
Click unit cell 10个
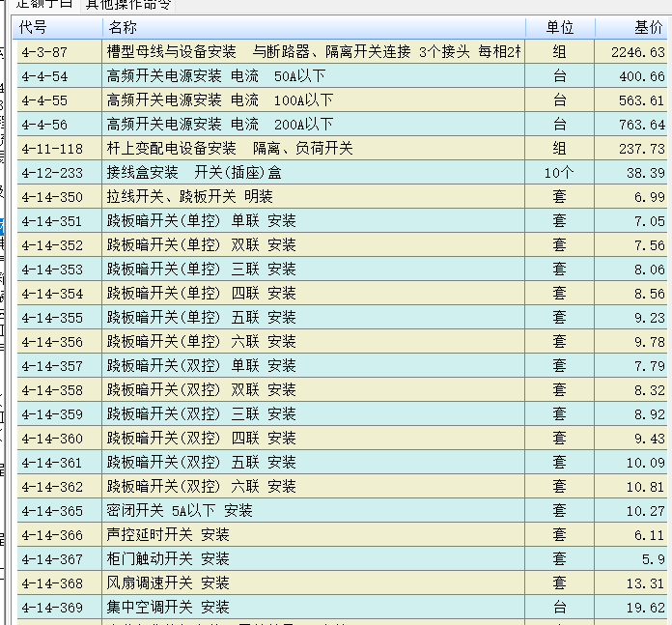pyautogui.click(x=559, y=173)
